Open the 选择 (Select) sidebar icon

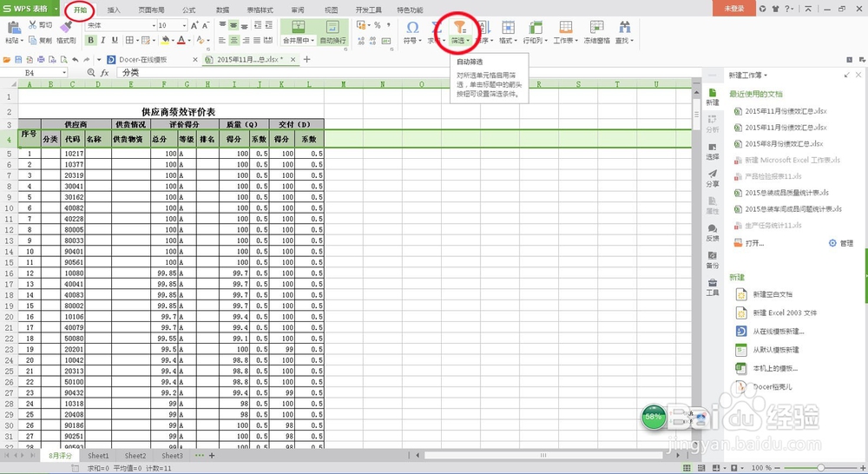pyautogui.click(x=713, y=151)
